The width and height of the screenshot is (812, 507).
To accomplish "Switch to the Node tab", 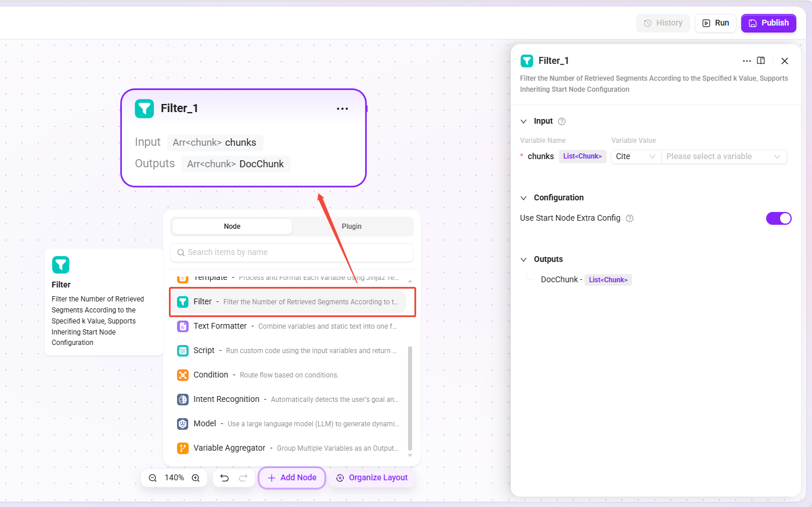I will pos(232,226).
